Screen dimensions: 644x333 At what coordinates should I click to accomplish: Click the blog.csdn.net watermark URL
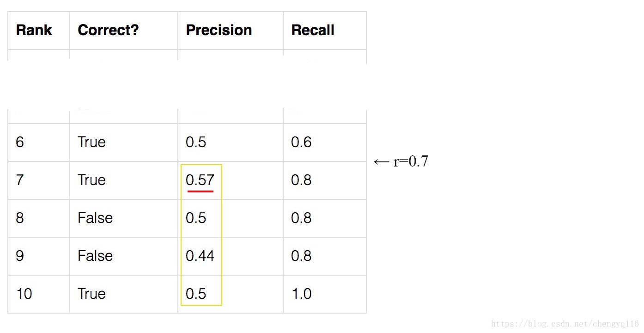click(565, 324)
